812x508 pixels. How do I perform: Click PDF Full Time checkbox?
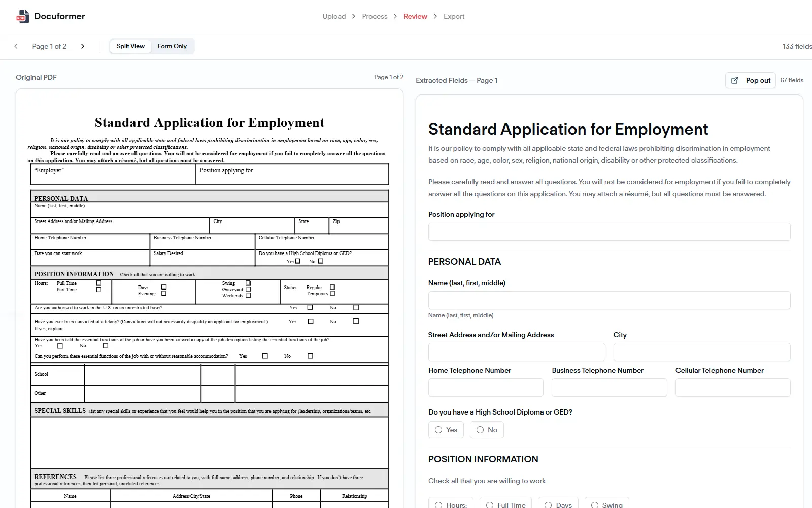pos(99,283)
